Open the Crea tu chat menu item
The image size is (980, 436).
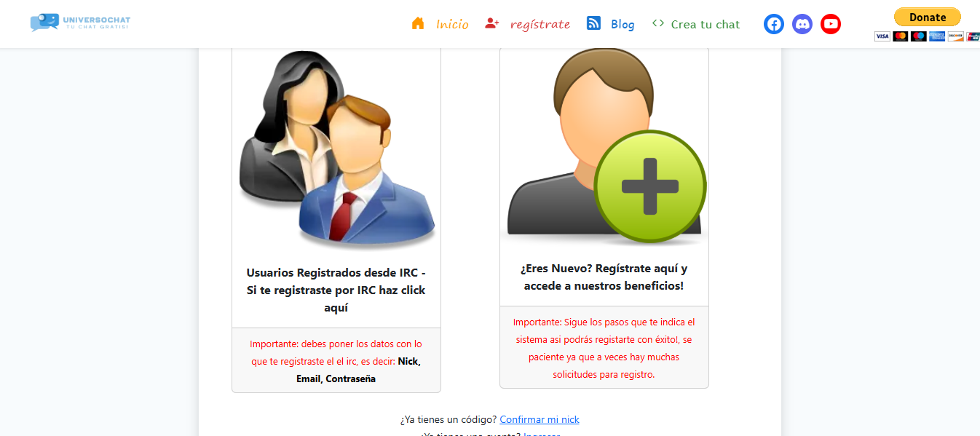coord(706,24)
